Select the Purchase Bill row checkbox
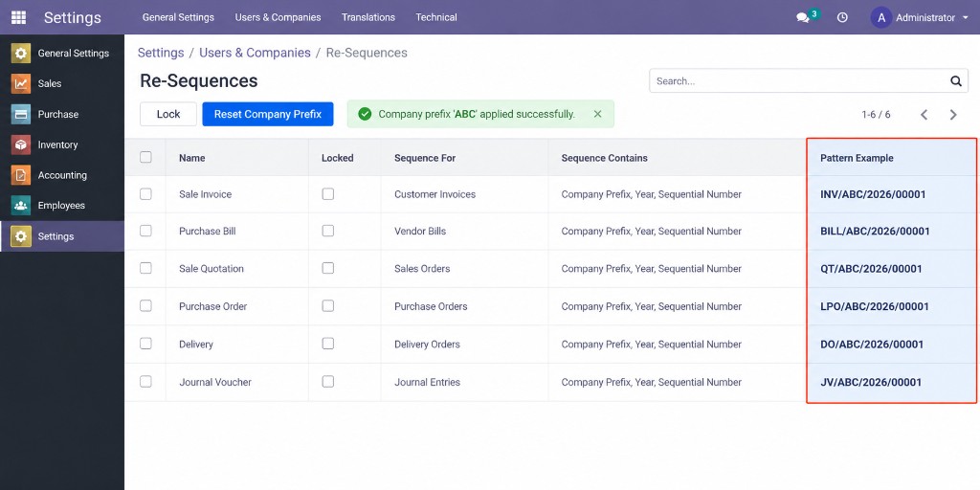 point(145,231)
